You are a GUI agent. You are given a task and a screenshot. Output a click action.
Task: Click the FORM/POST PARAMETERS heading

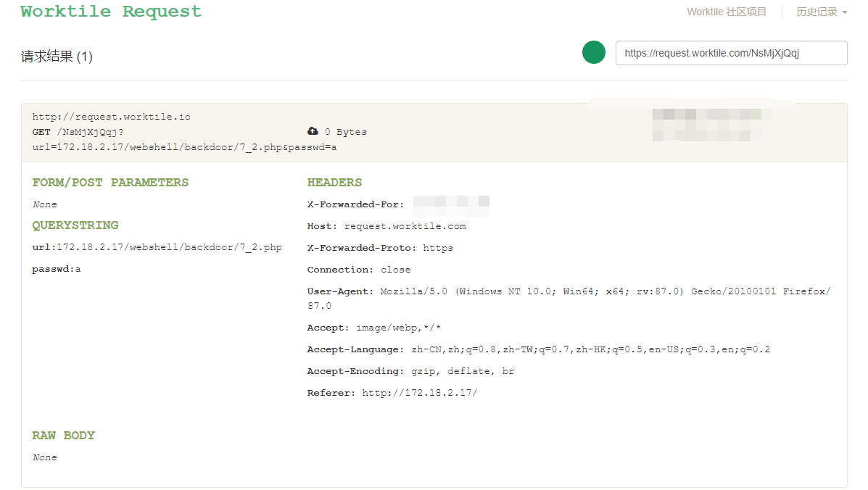pos(110,183)
